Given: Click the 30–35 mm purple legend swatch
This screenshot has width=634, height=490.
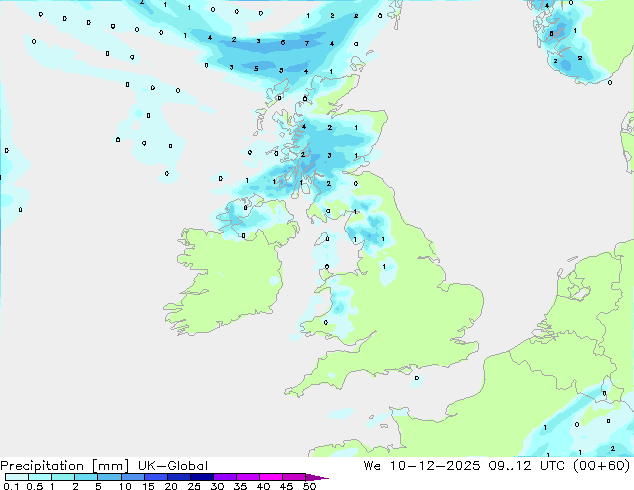Looking at the screenshot, I should (x=224, y=477).
